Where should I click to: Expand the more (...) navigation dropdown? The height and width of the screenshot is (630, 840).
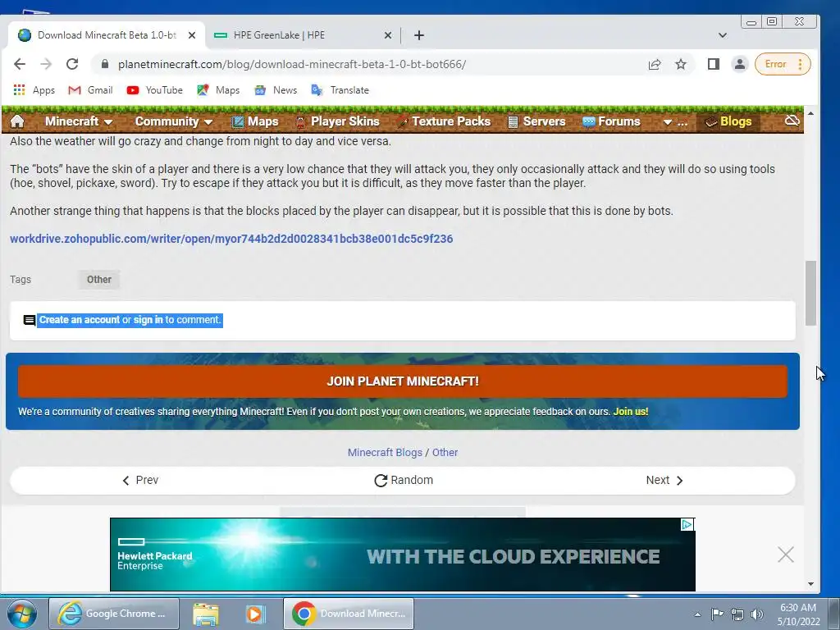tap(675, 122)
